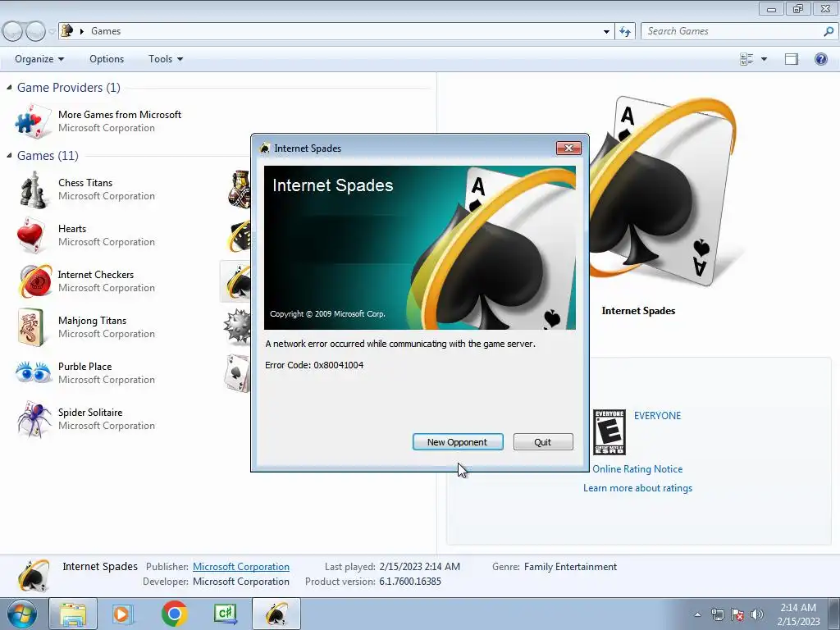Select the Mahjong Titans icon
This screenshot has height=630, width=840.
[31, 326]
